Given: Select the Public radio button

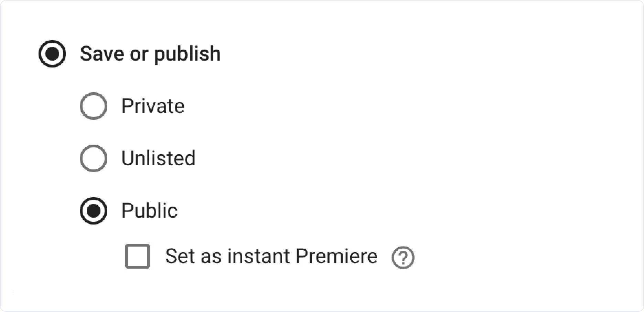Looking at the screenshot, I should (94, 211).
